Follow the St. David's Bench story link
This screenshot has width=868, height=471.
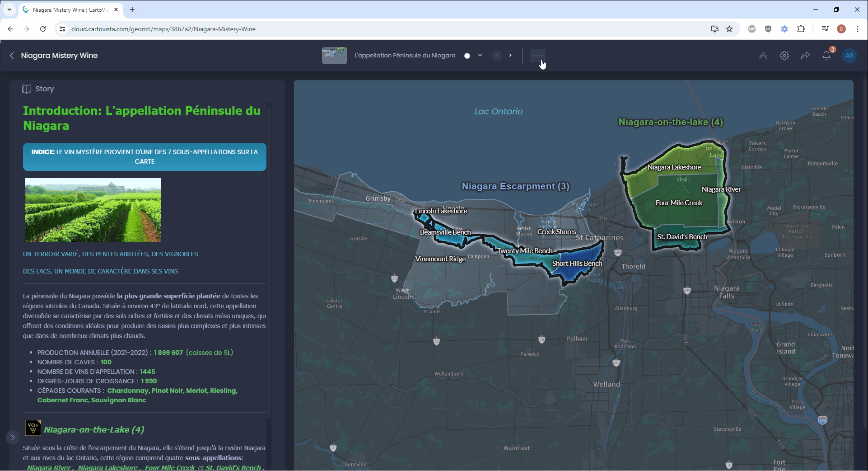pos(233,467)
